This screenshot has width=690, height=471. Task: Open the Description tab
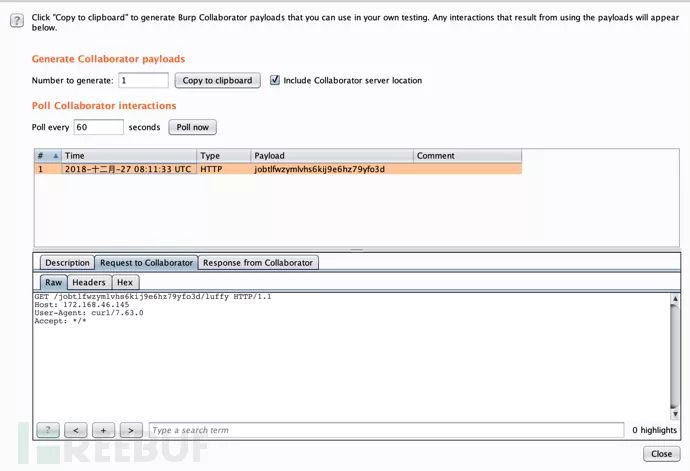tap(67, 263)
